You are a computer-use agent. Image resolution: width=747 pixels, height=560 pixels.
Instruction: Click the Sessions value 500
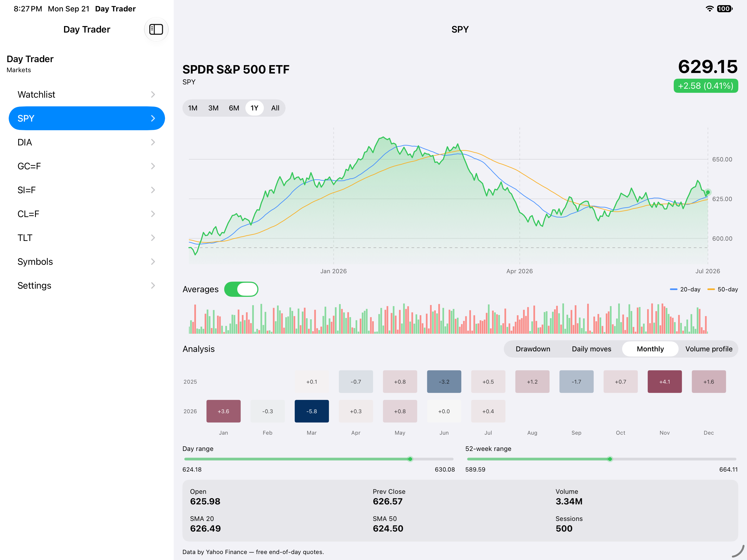(564, 528)
